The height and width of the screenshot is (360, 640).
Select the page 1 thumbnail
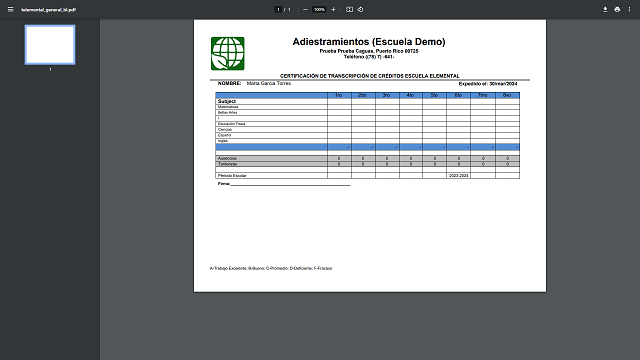[x=50, y=45]
